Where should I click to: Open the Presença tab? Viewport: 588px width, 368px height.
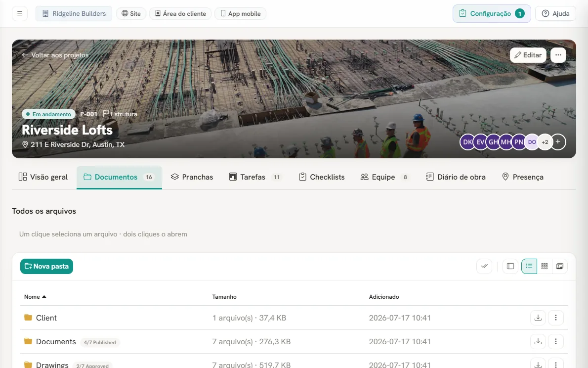pos(523,177)
